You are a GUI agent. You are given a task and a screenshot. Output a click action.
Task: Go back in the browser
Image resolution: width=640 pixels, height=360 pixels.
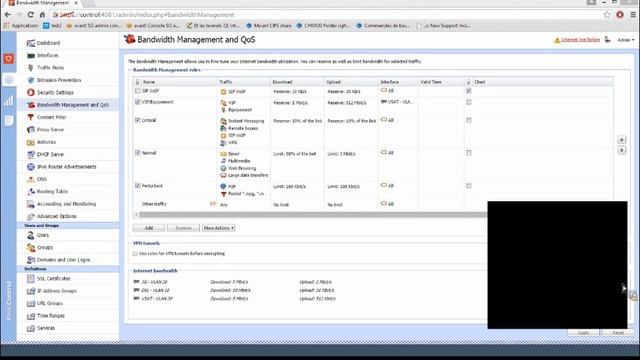8,15
